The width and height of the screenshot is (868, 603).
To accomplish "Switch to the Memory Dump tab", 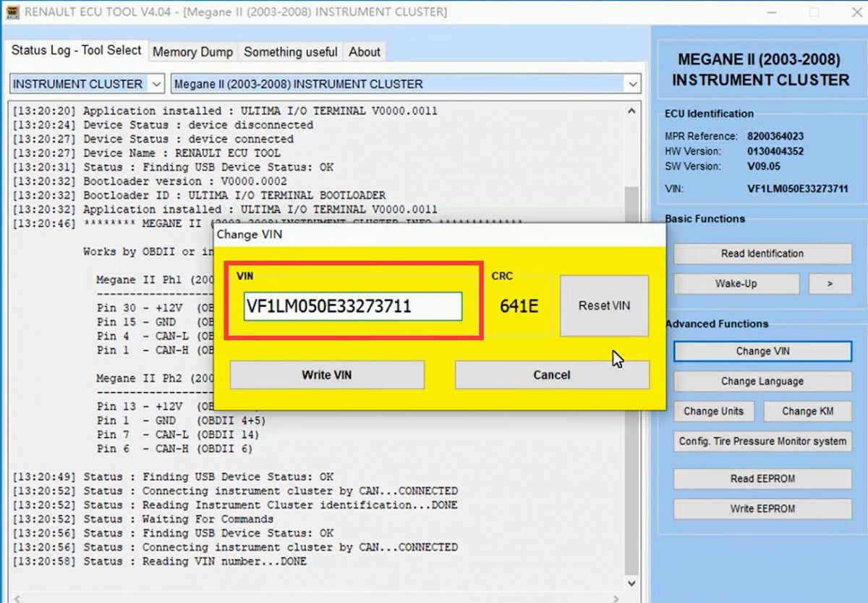I will click(x=192, y=51).
